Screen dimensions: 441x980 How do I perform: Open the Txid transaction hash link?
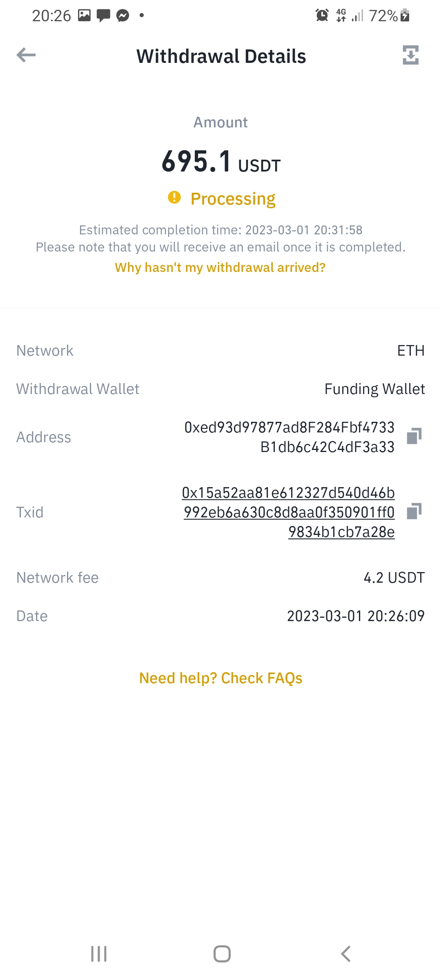[x=289, y=512]
